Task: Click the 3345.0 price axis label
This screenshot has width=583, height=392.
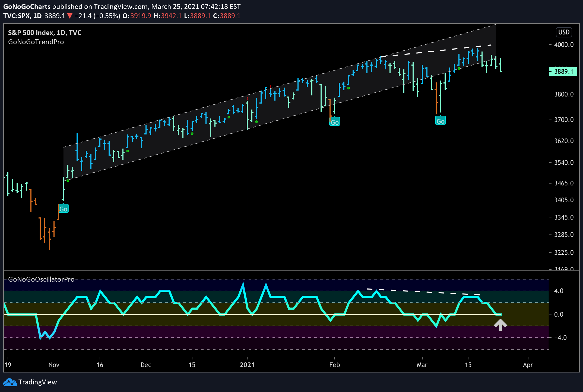Action: [564, 217]
